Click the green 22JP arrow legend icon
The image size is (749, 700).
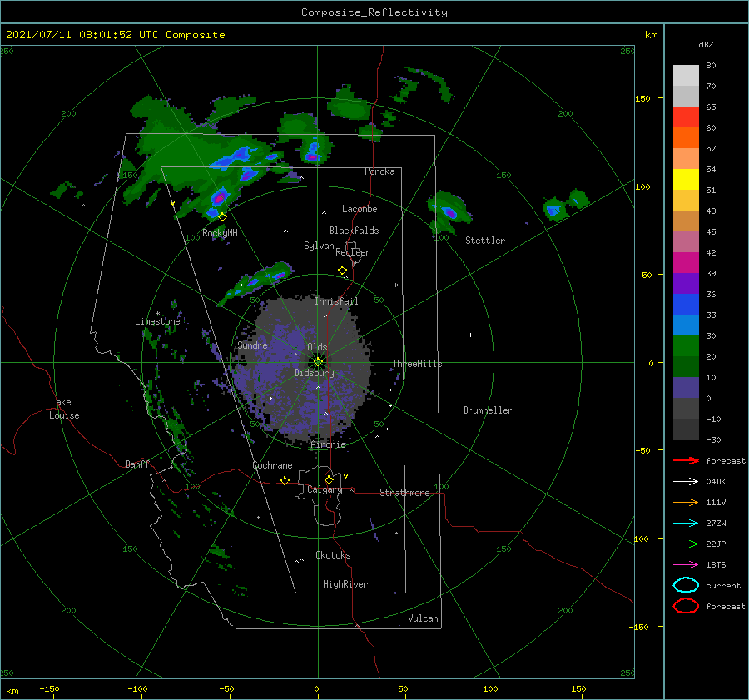686,544
